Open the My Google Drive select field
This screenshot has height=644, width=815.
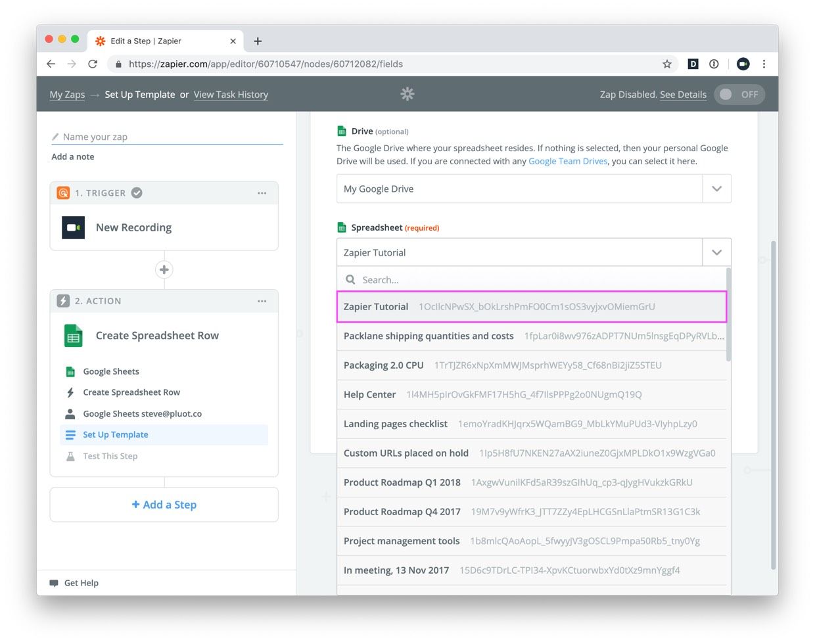[519, 189]
